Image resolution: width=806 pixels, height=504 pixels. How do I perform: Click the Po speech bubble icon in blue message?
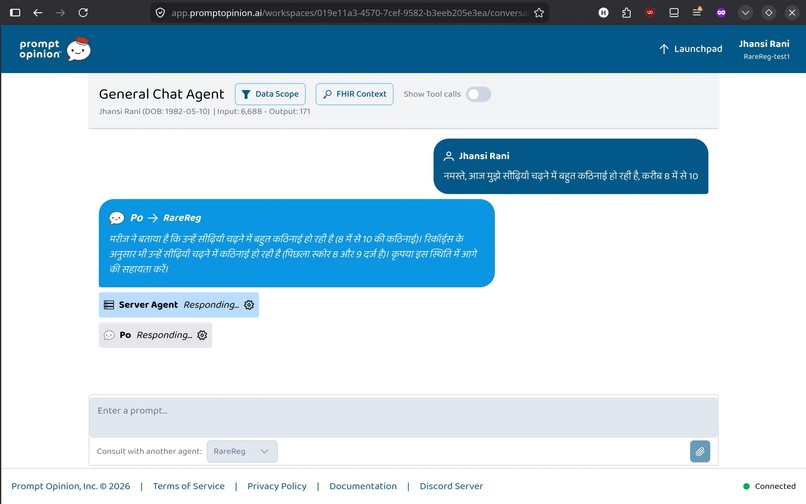tap(117, 218)
